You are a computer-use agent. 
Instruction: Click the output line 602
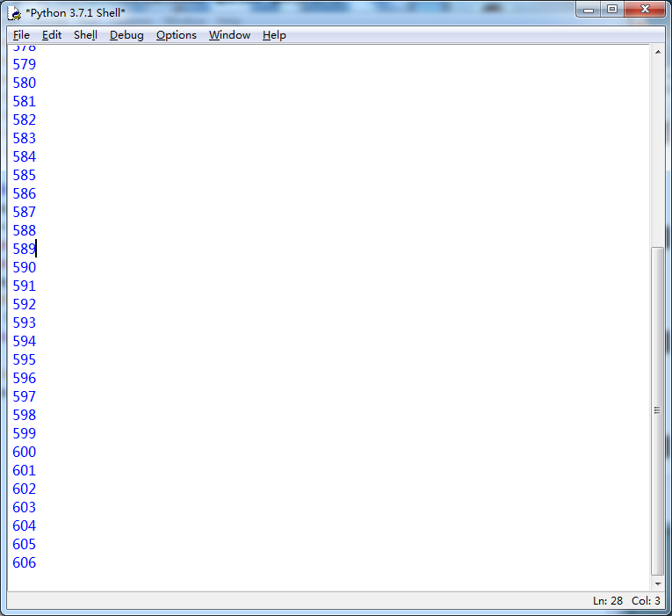click(x=25, y=489)
